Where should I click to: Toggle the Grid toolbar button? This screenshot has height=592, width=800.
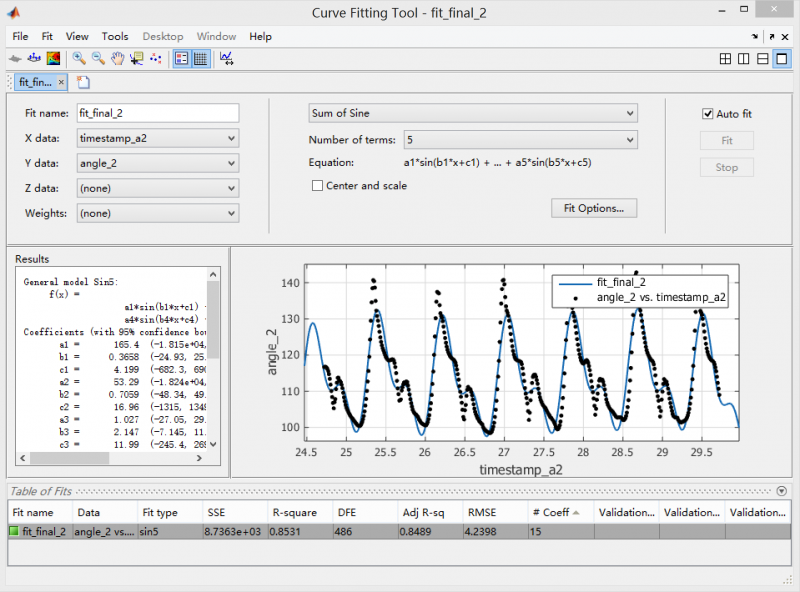point(200,59)
